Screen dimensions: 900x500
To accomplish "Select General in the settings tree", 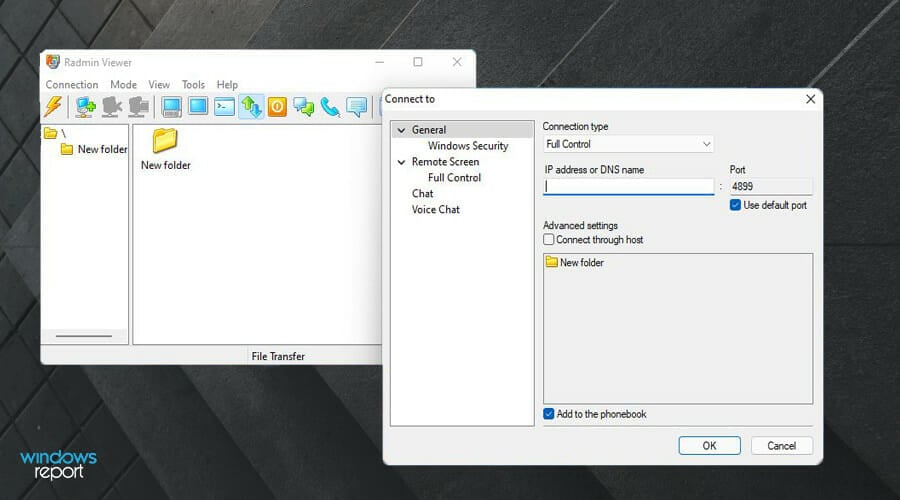I will 429,130.
